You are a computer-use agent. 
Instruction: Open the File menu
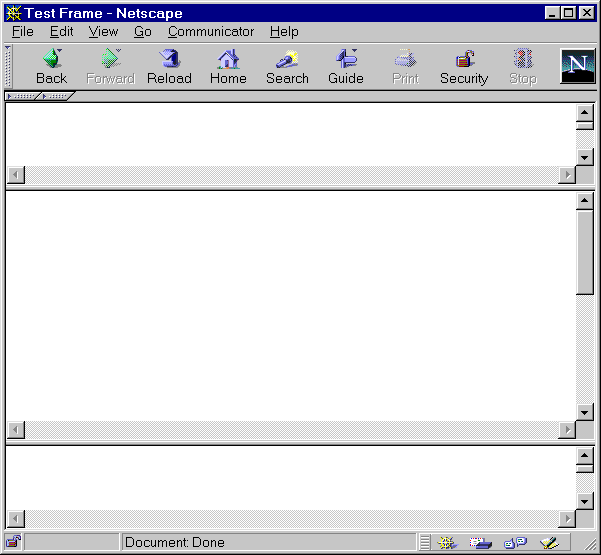tap(23, 31)
